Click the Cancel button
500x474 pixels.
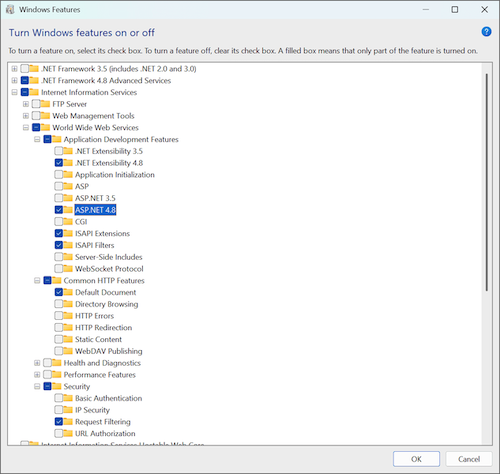click(469, 459)
